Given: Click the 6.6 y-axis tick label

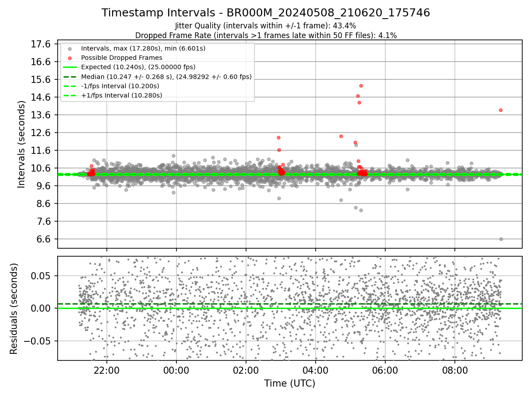Looking at the screenshot, I should click(x=44, y=239).
